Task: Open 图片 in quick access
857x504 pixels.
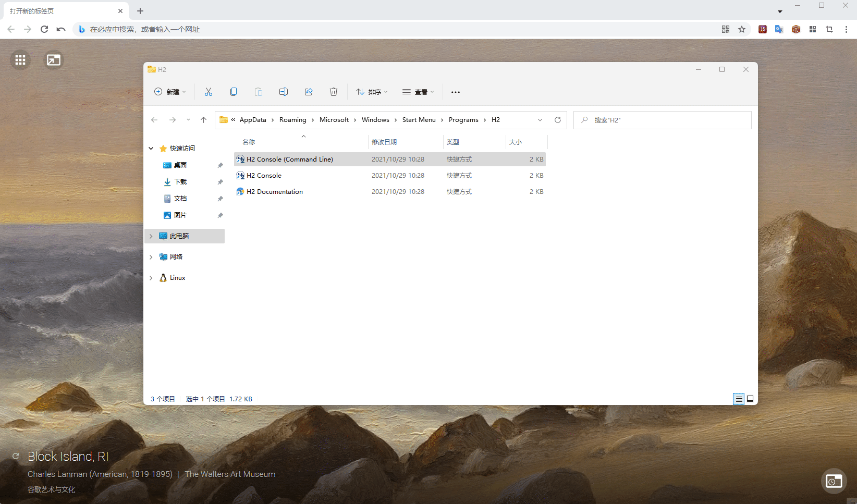Action: pyautogui.click(x=180, y=215)
